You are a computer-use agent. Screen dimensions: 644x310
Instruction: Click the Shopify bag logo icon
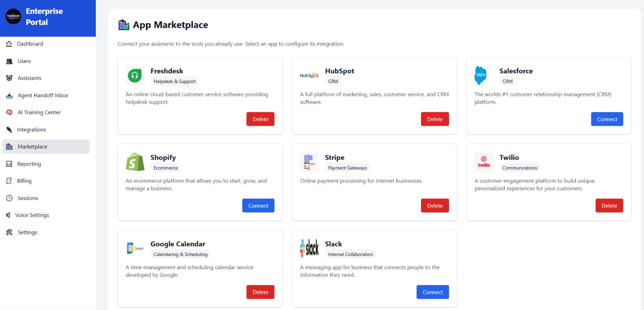click(x=135, y=162)
